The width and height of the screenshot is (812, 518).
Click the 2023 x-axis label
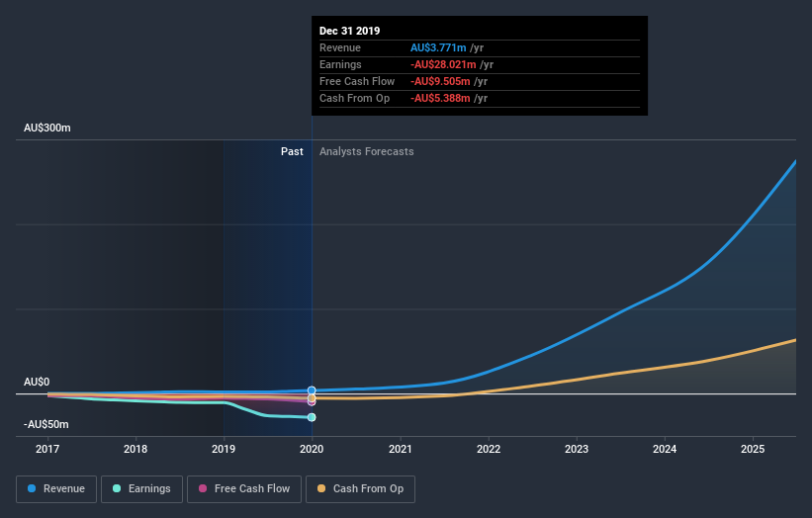tap(577, 449)
